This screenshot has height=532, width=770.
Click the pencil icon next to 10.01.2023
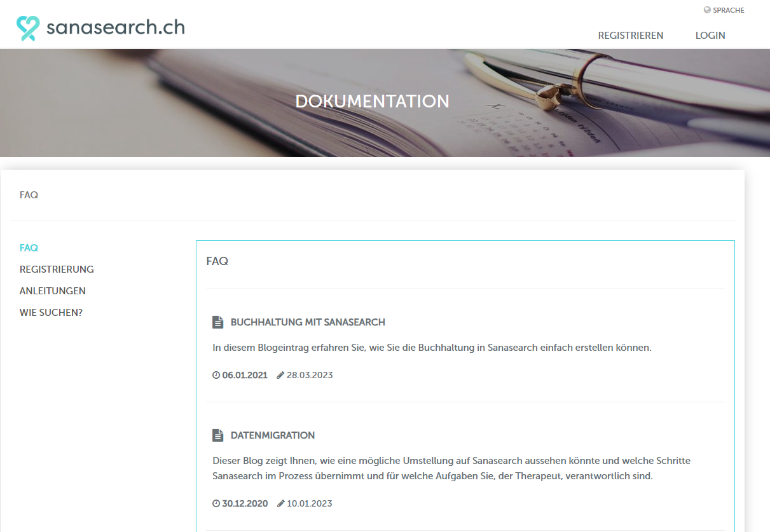[280, 503]
